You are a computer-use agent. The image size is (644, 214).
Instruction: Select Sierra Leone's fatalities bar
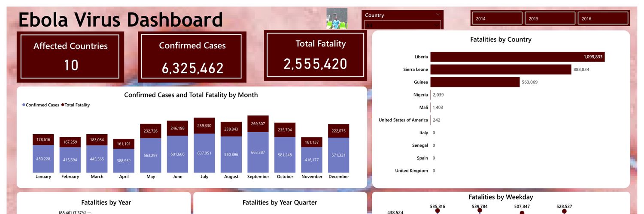(501, 69)
